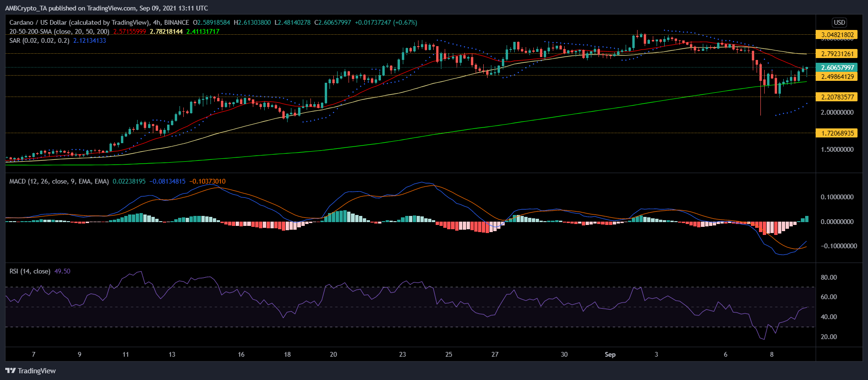The image size is (868, 380).
Task: Click the closing price C2.60657997 value
Action: tap(333, 22)
